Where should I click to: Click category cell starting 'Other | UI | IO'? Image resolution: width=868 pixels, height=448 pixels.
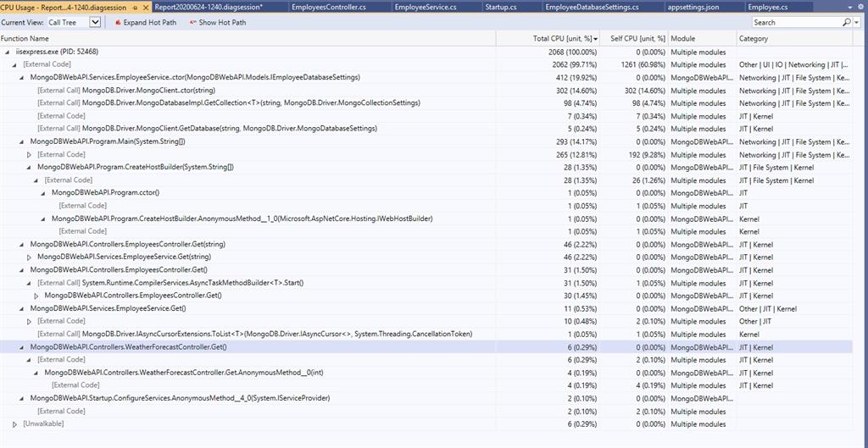794,64
